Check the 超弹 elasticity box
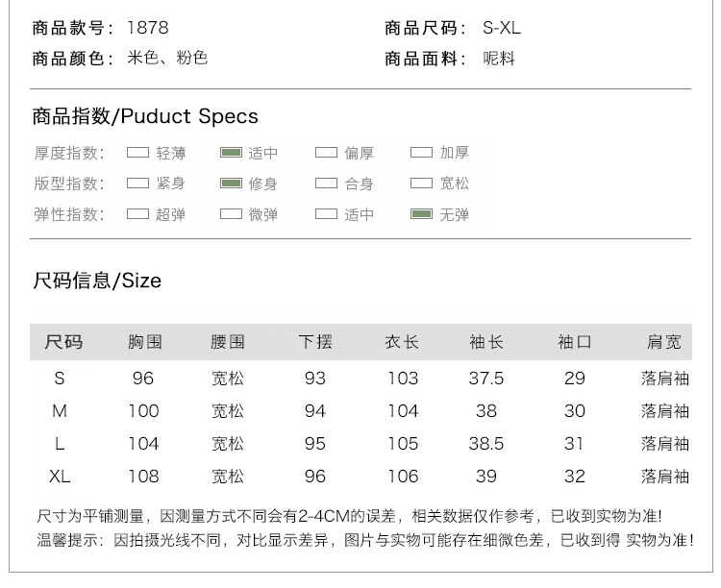The width and height of the screenshot is (721, 588). click(137, 214)
